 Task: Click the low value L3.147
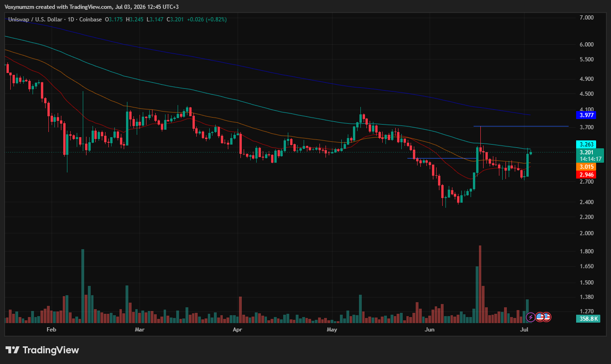(155, 19)
